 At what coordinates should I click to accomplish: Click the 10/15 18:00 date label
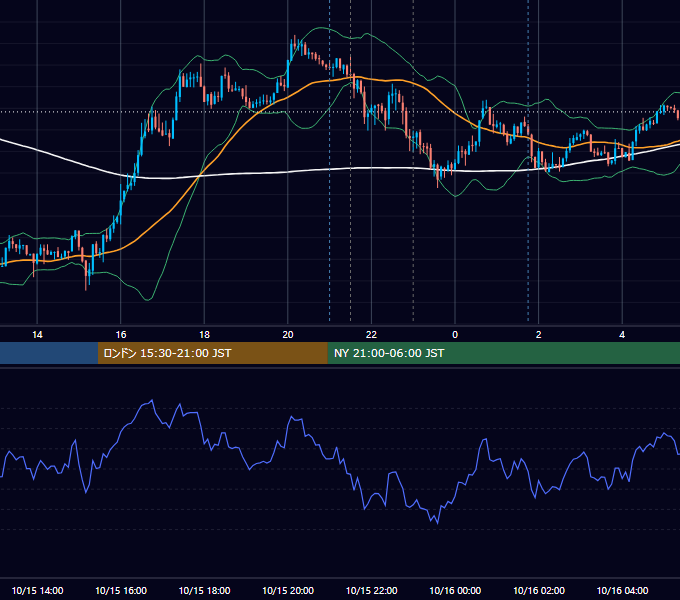click(204, 590)
